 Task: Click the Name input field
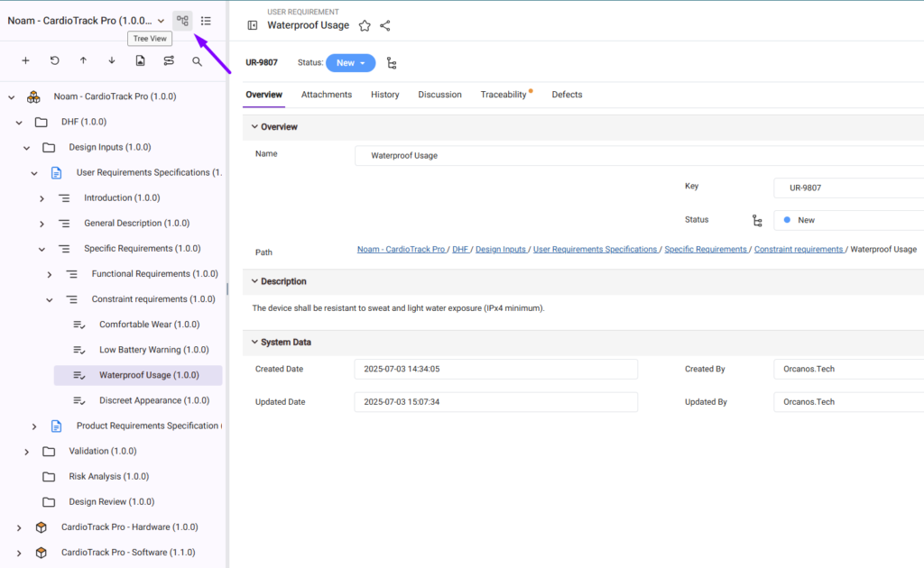click(x=632, y=155)
